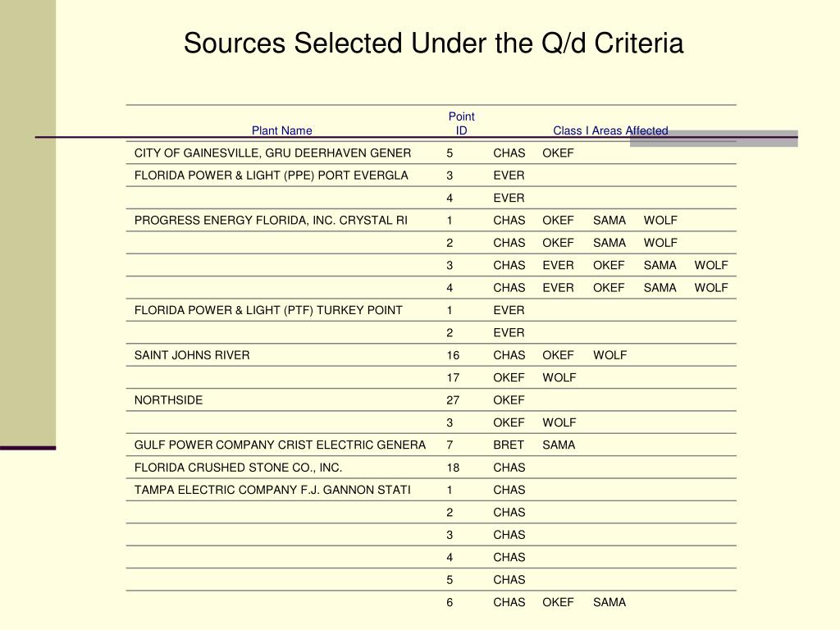Click Point ID 16 in Saint Johns River row
The image size is (840, 630).
(453, 356)
